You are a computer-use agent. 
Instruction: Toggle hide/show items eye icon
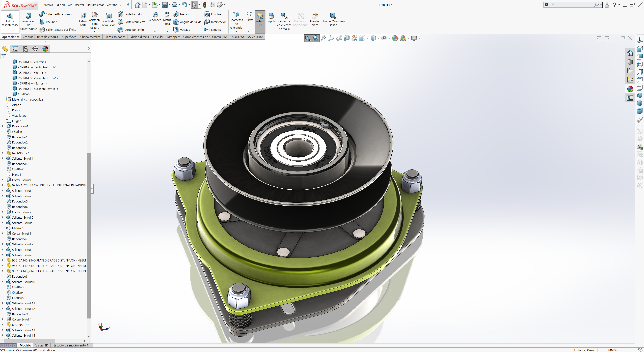coord(384,38)
